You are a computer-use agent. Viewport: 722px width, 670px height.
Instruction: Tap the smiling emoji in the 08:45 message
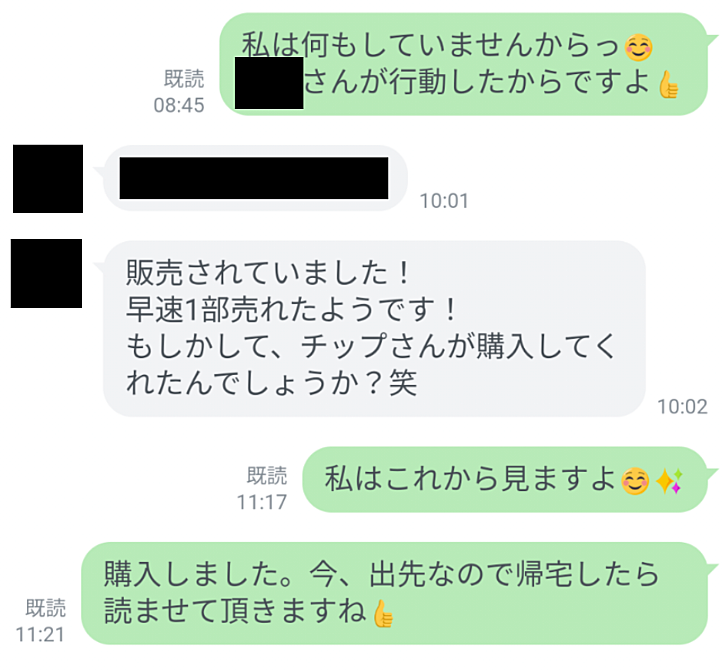639,47
